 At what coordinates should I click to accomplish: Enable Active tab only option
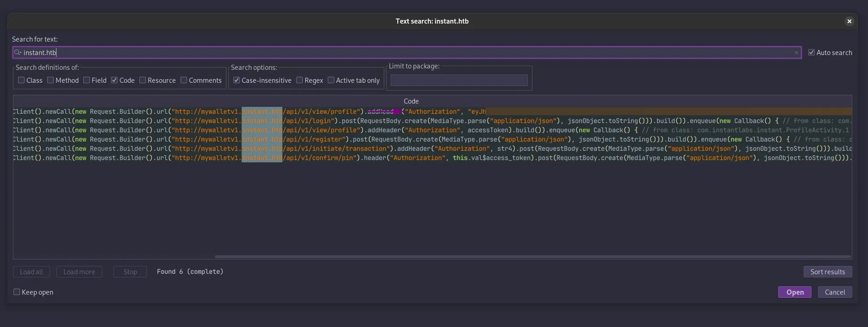(331, 80)
